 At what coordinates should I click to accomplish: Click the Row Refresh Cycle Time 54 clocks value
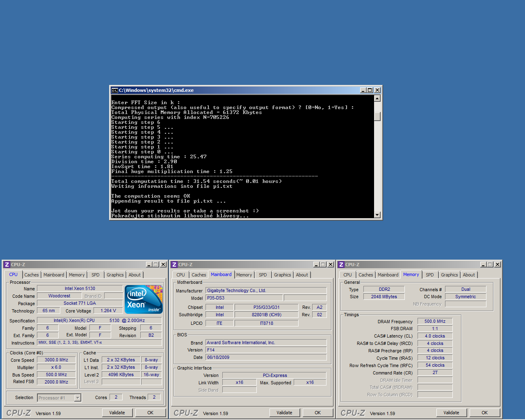pos(435,365)
